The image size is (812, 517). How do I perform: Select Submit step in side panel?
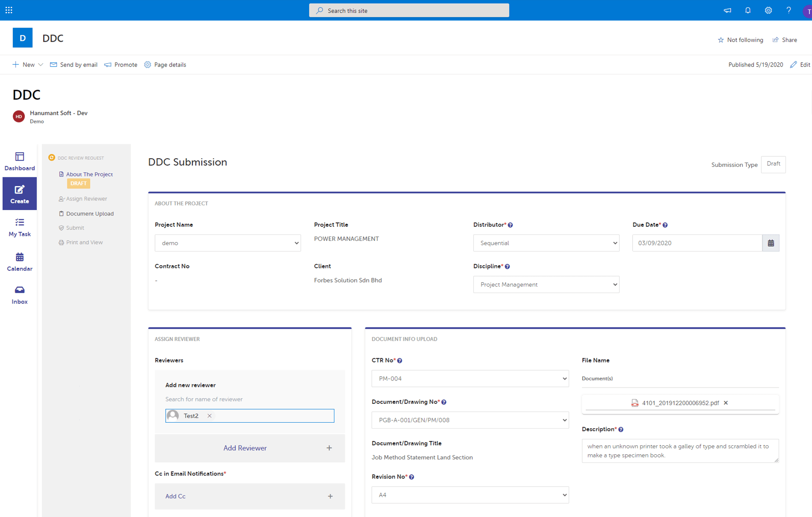tap(75, 228)
